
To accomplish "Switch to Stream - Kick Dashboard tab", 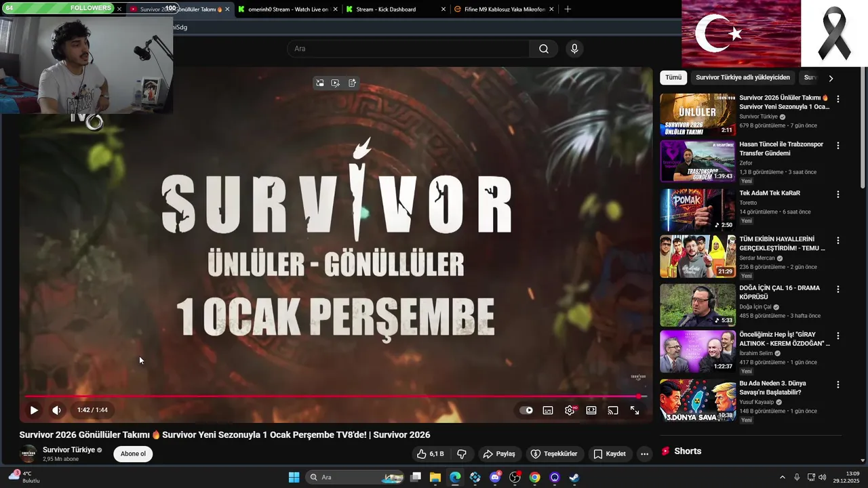I will 396,9.
